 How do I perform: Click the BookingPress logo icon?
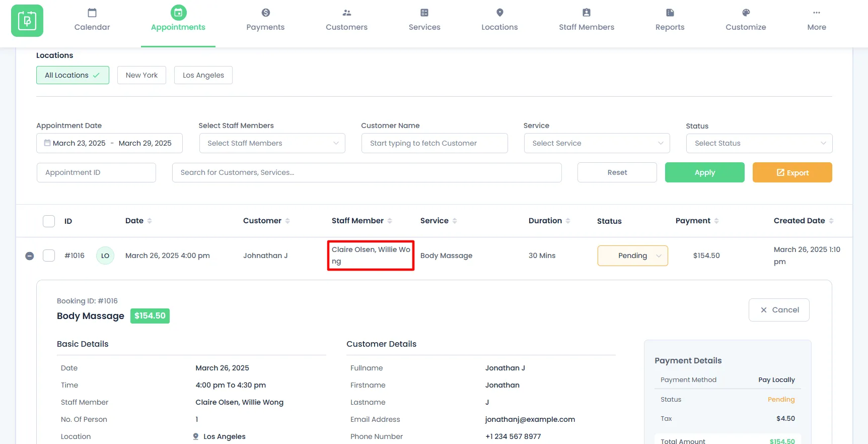coord(27,21)
